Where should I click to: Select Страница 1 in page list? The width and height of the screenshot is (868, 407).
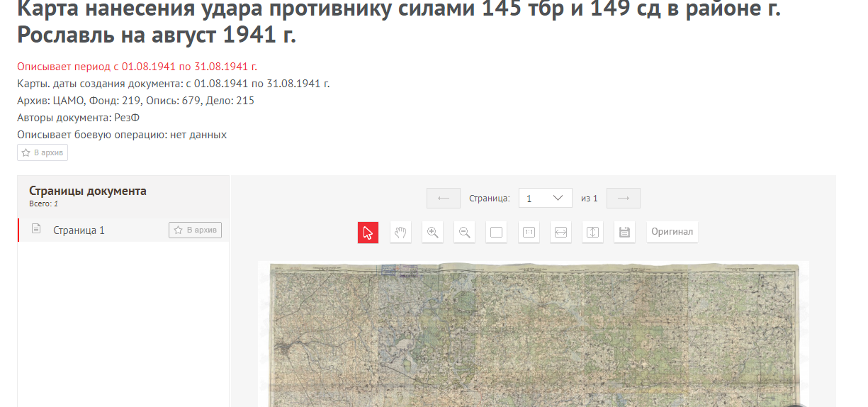(79, 230)
